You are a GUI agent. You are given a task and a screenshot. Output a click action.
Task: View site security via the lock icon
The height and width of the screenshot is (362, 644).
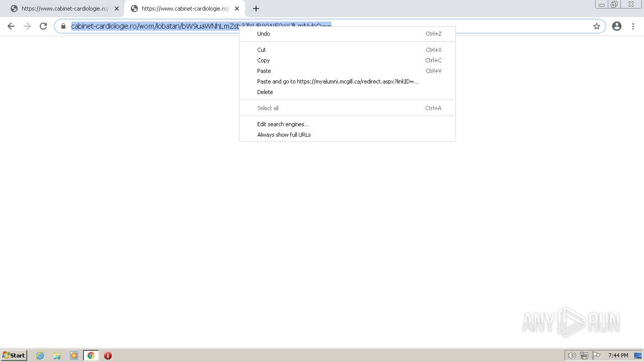tap(63, 26)
